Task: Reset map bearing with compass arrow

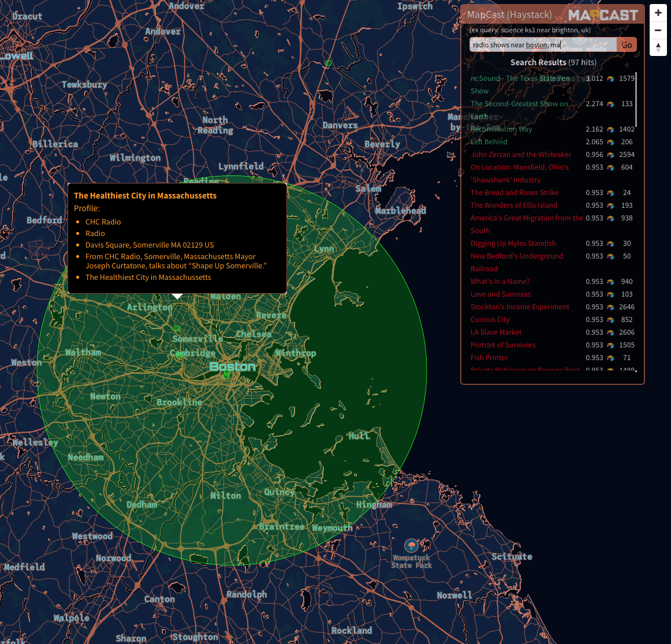Action: (x=658, y=47)
